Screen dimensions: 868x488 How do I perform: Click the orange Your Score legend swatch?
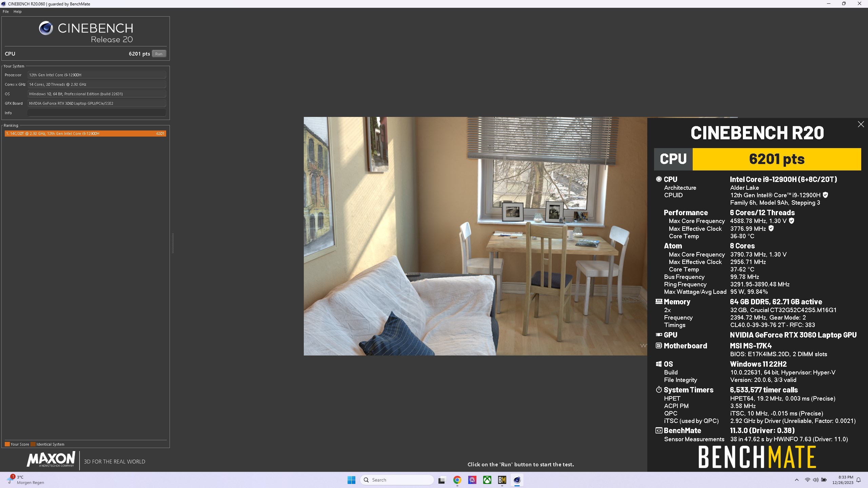coord(7,444)
